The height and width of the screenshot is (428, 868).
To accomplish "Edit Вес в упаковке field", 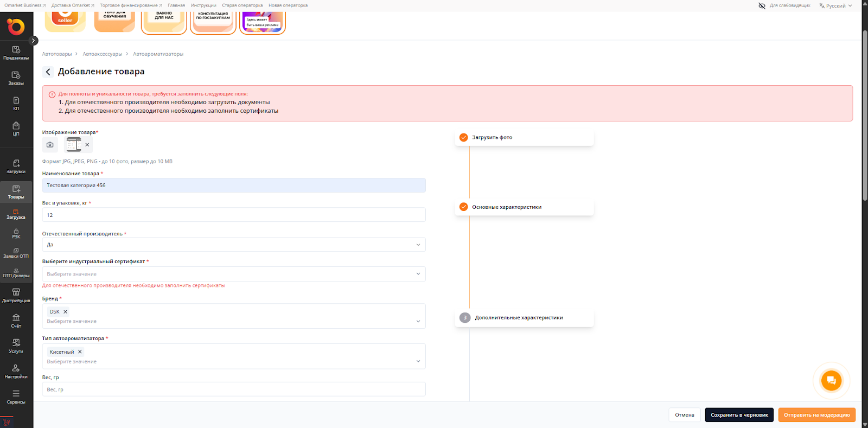I will [x=234, y=215].
